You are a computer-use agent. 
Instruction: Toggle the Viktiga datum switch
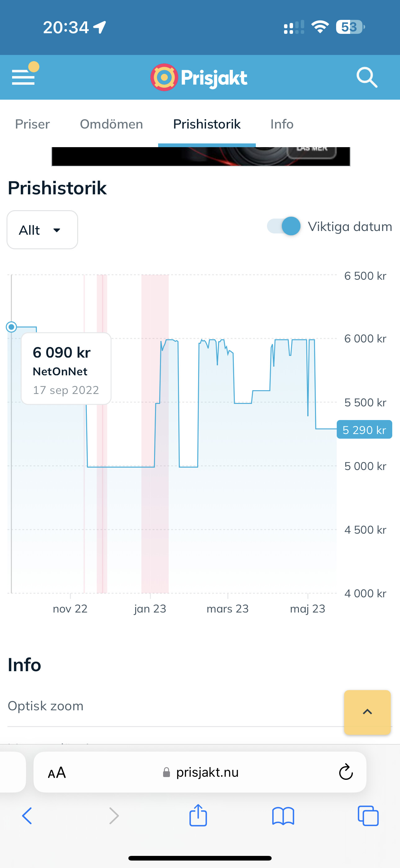point(284,226)
